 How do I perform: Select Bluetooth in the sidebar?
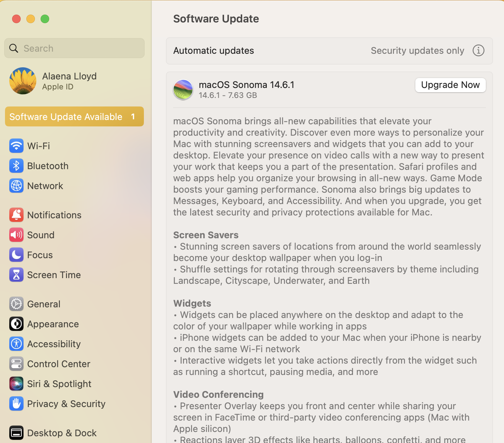pos(48,166)
